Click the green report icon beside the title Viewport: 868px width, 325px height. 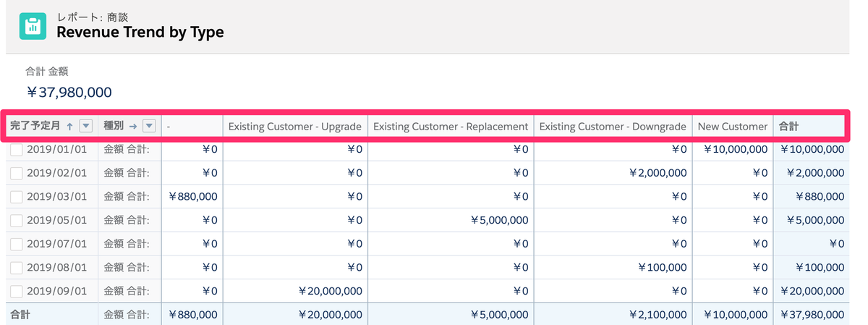click(31, 26)
